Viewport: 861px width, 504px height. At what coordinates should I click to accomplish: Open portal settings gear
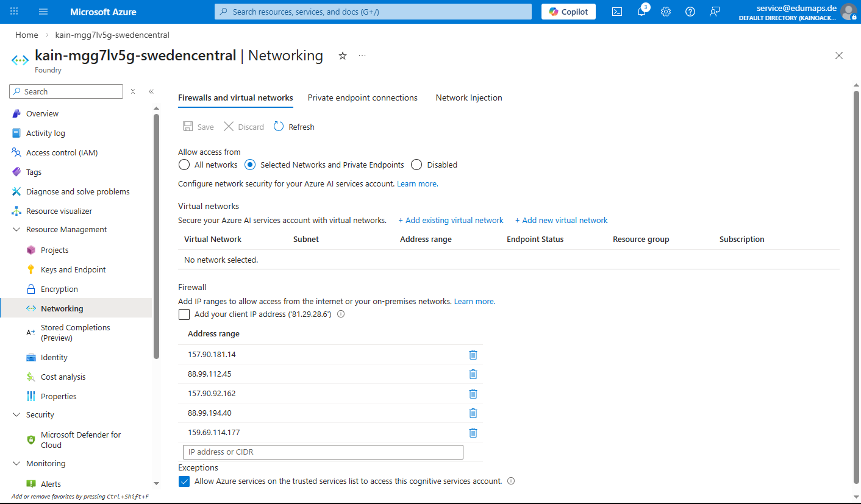click(x=666, y=12)
